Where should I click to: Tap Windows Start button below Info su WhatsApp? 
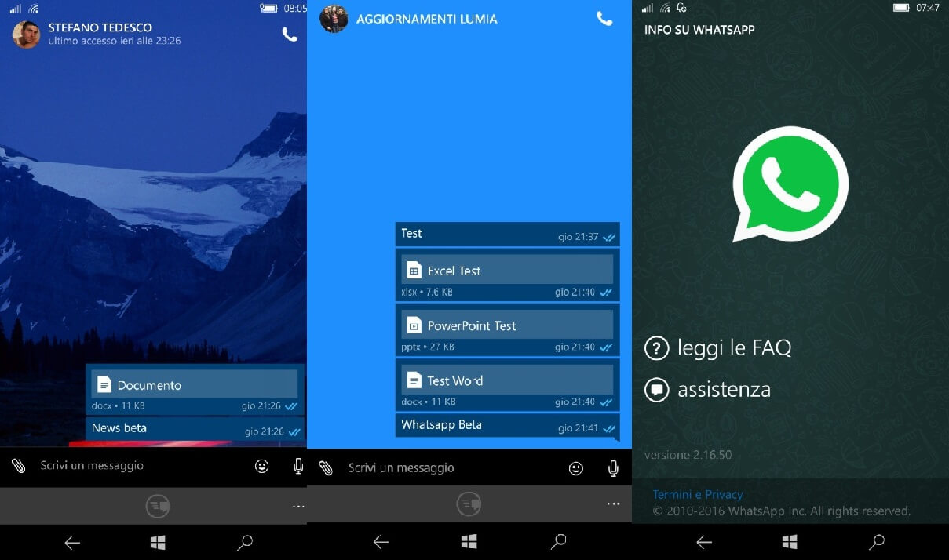point(790,542)
